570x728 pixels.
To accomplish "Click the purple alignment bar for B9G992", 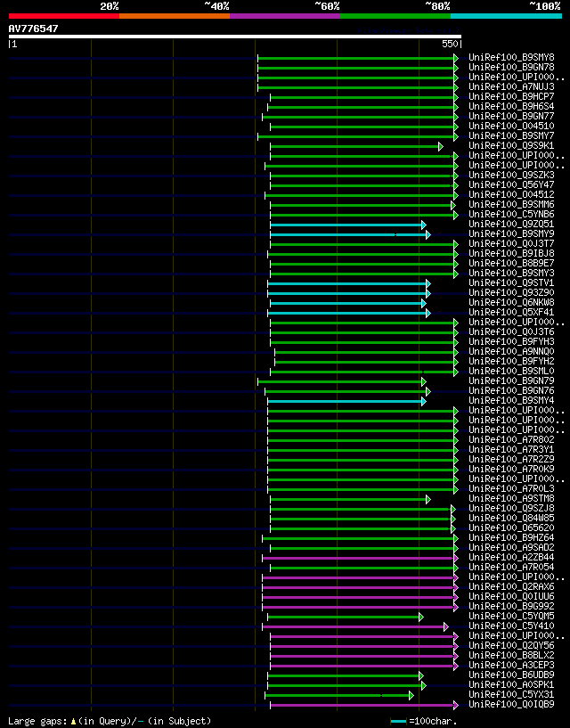I will point(358,608).
